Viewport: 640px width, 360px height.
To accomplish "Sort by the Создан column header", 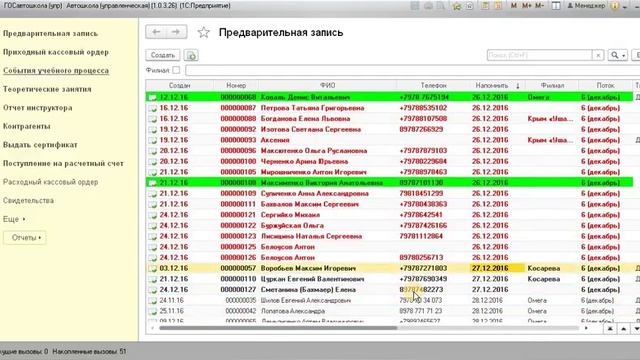I will pyautogui.click(x=180, y=86).
